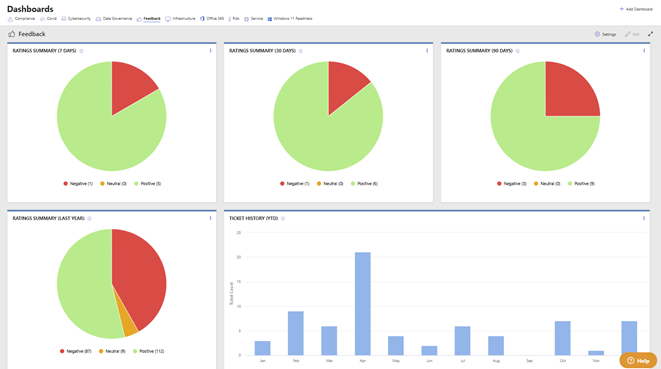Click Neutral (9) legend swatch in Last Year chart
Viewport: 661px width, 369px height.
(x=101, y=351)
